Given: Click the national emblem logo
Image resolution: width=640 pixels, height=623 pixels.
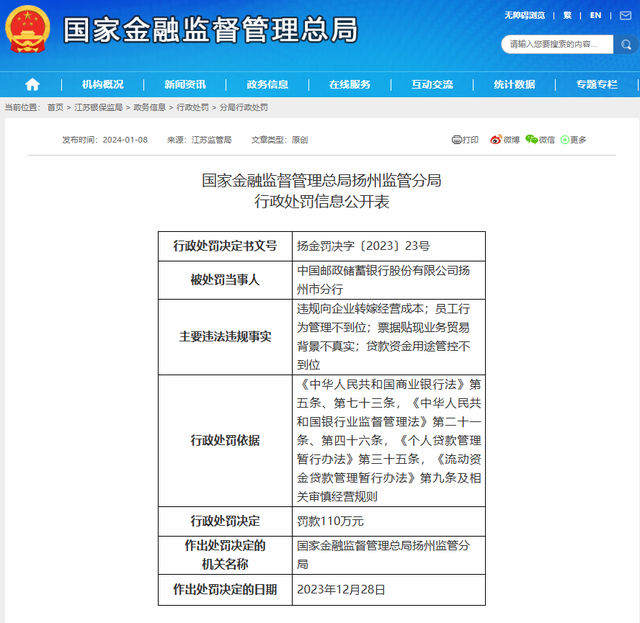Looking at the screenshot, I should (27, 29).
